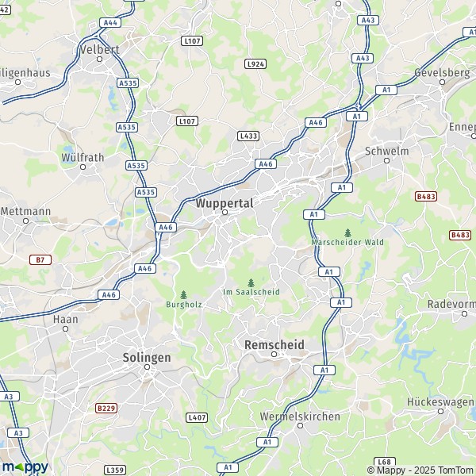Open the Mappy logo link

click(25, 467)
